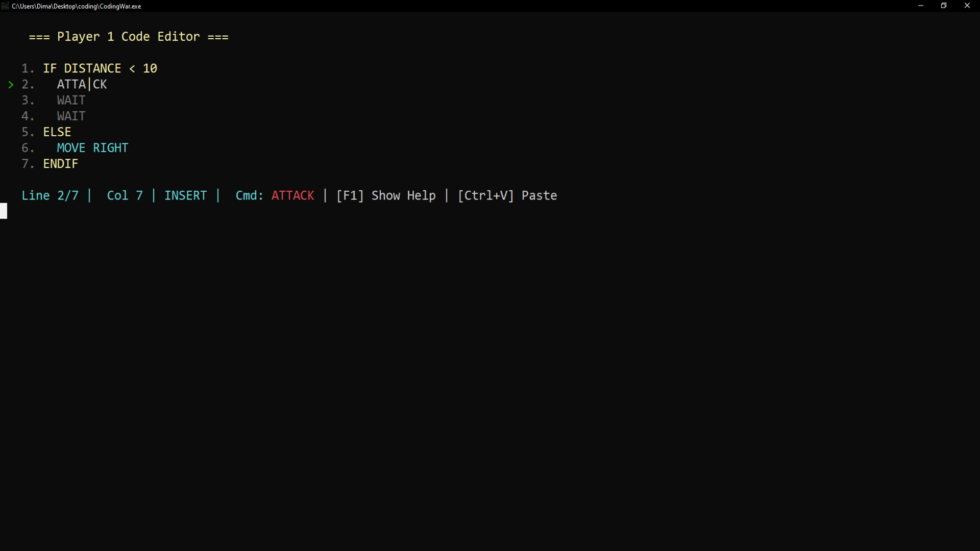
Task: Click the green current-line arrow marker
Action: tap(11, 85)
